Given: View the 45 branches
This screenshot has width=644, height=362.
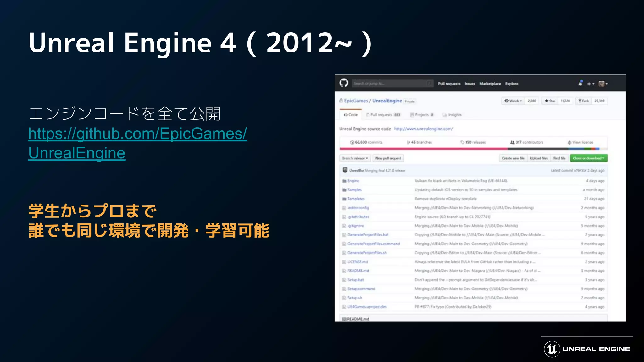Looking at the screenshot, I should click(x=419, y=142).
